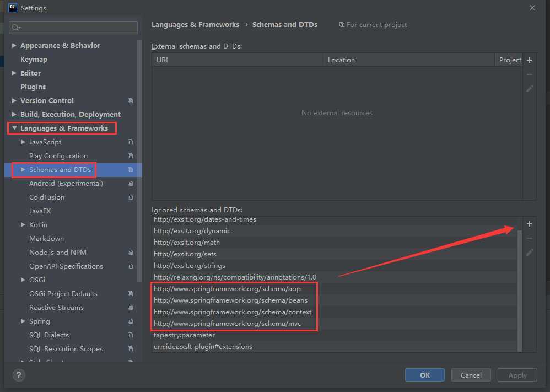The image size is (550, 392).
Task: Click the Project column header
Action: click(509, 60)
